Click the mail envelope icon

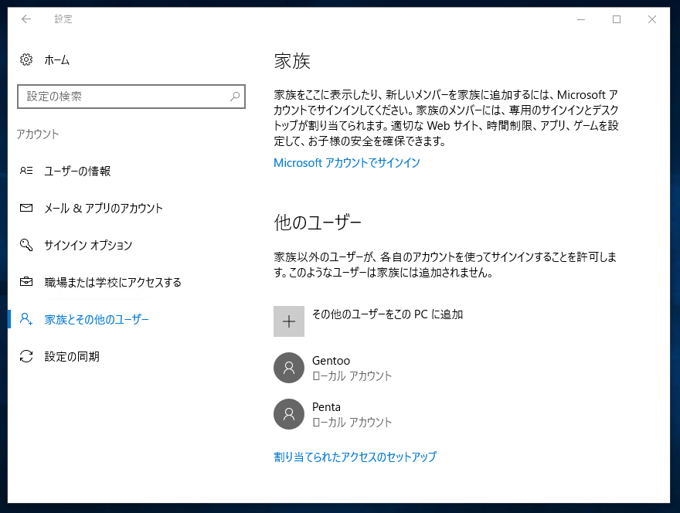click(26, 208)
